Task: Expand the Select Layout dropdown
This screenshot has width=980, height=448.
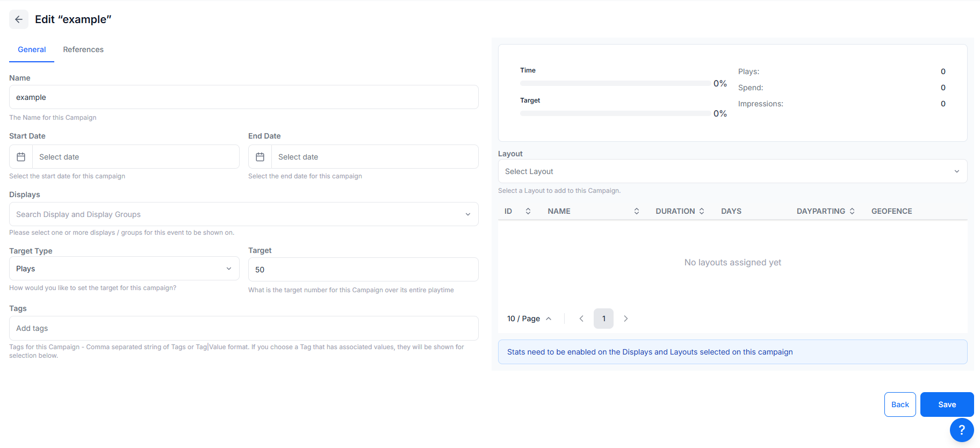Action: [x=733, y=171]
